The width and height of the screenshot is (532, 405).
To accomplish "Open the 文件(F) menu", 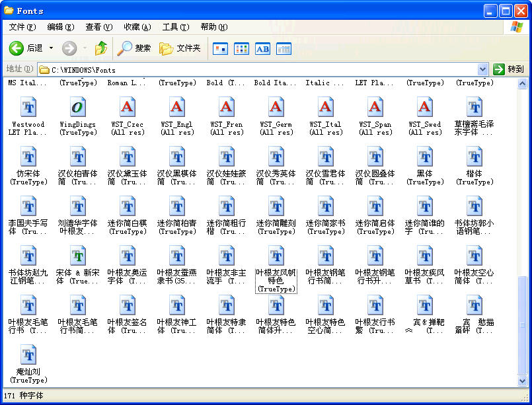I will [22, 27].
